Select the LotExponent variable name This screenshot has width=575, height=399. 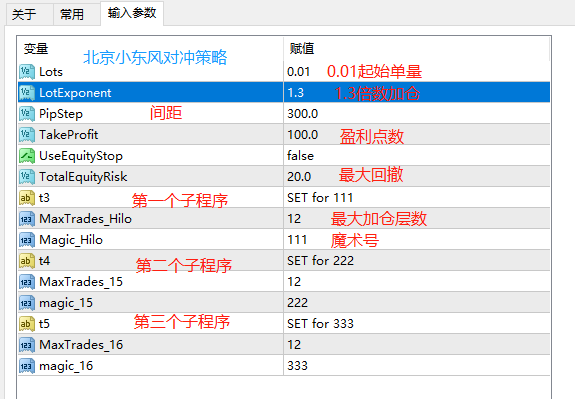pos(75,93)
